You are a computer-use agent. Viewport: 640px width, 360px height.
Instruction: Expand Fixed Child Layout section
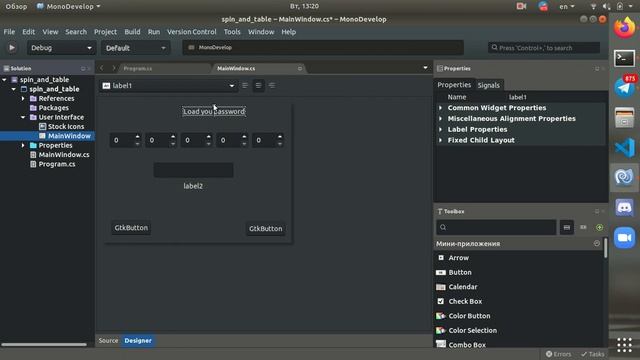coord(440,140)
